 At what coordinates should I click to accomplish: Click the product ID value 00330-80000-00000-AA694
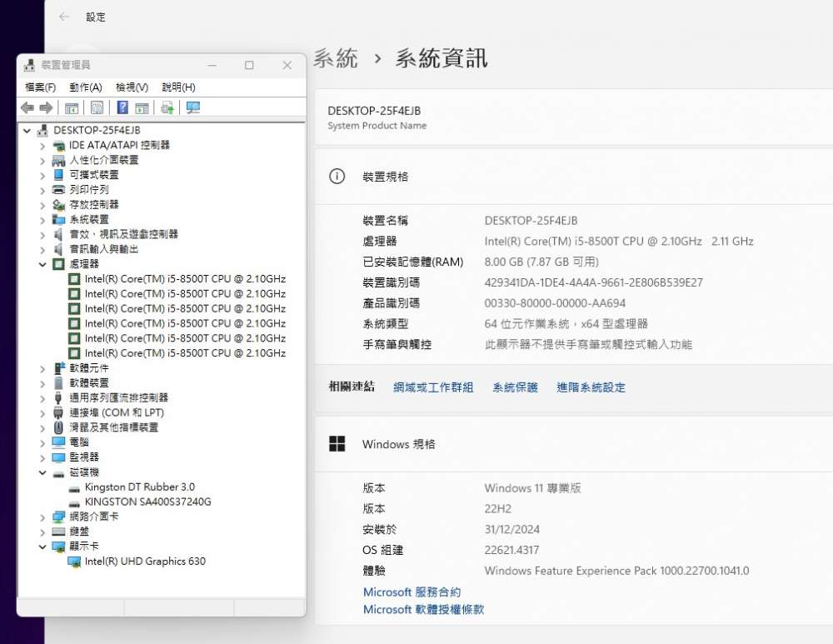point(555,303)
